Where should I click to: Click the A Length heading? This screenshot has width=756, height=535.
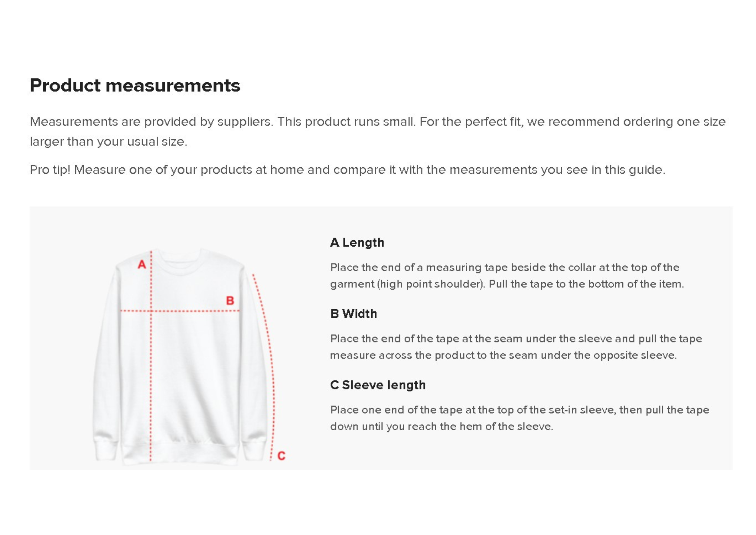(357, 242)
